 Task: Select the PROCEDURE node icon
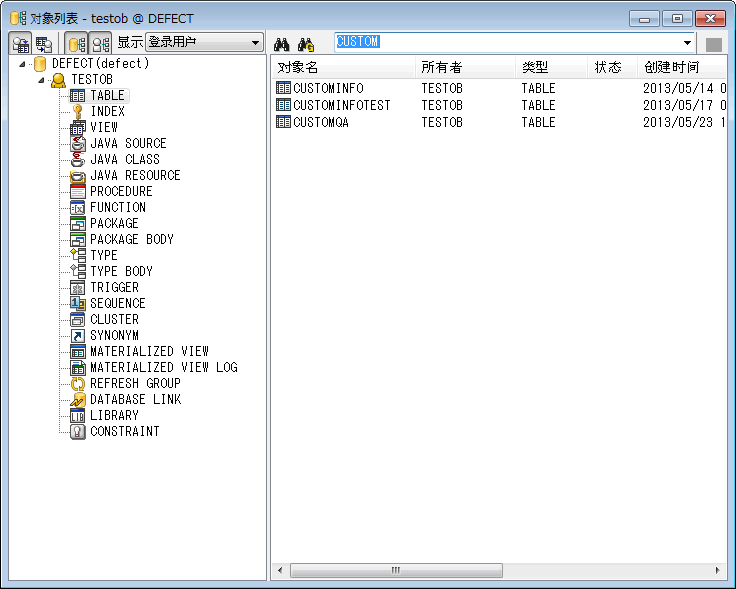pyautogui.click(x=77, y=191)
